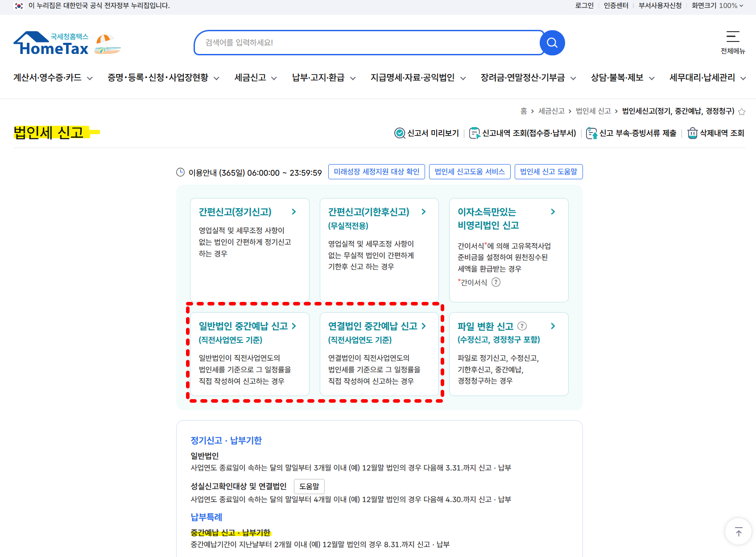This screenshot has height=557, width=756.
Task: Click the 중간예납 신고 · 납부기한 text
Action: click(231, 533)
